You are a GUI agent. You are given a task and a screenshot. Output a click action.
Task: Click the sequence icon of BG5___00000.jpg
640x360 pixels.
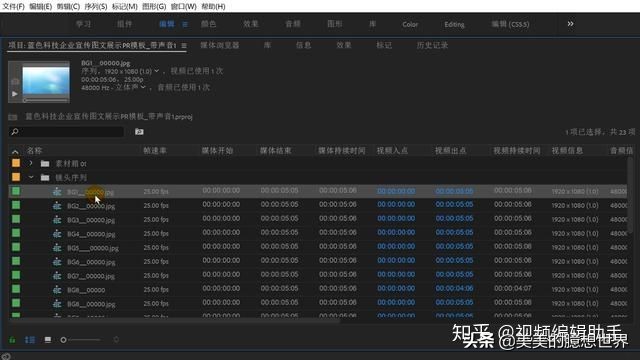[57, 248]
